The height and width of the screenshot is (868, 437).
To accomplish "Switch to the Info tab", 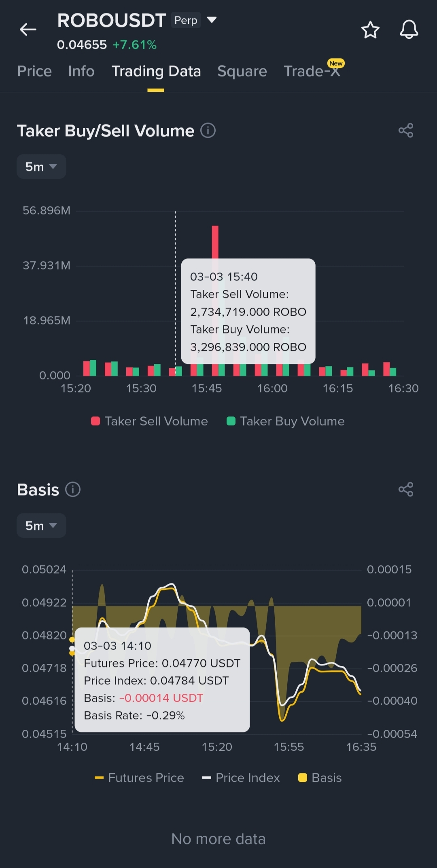I will (x=81, y=71).
